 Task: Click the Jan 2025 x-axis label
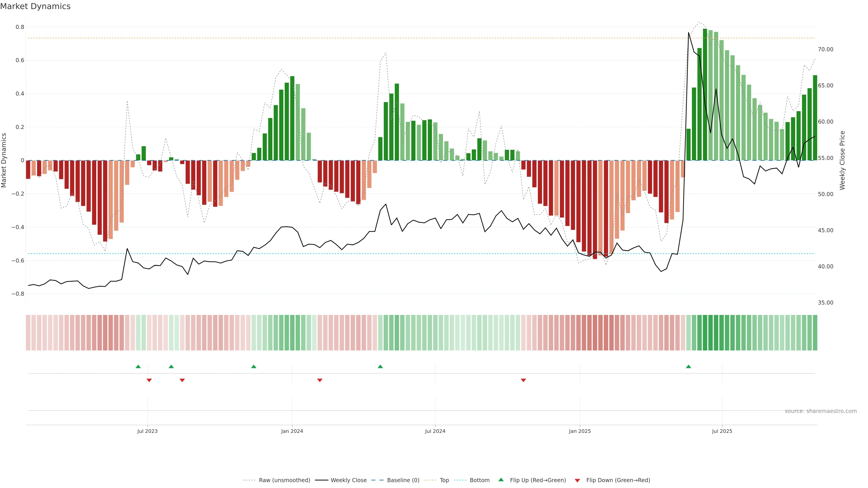tap(580, 431)
